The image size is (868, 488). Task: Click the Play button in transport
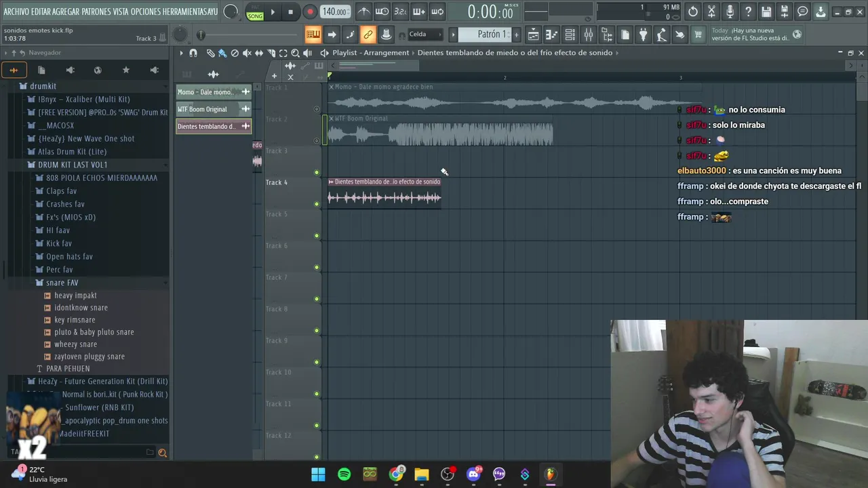tap(273, 12)
